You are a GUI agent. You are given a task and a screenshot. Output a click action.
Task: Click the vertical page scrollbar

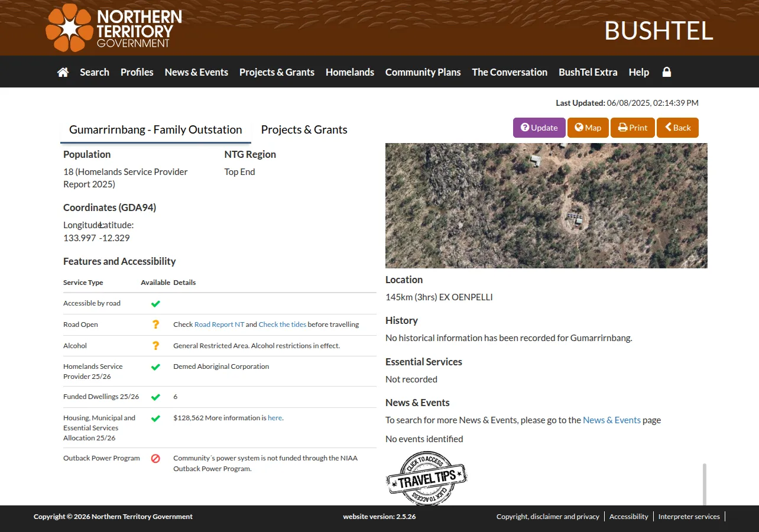coord(704,484)
